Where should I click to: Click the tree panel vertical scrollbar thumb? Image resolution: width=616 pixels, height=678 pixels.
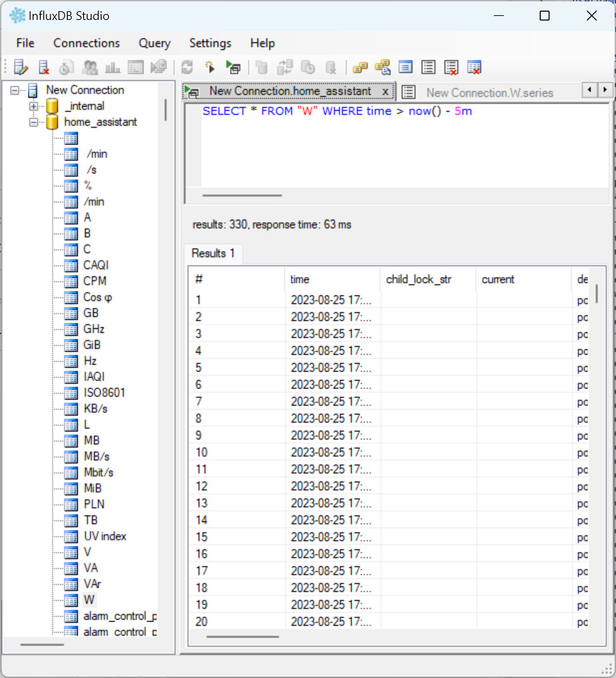166,110
